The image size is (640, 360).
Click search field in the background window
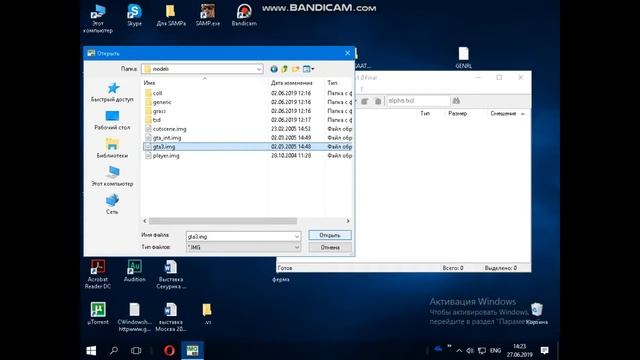[x=418, y=101]
